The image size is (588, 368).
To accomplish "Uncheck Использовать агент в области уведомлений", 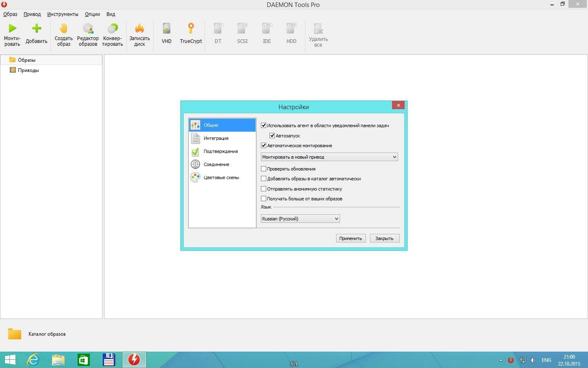I will [263, 126].
